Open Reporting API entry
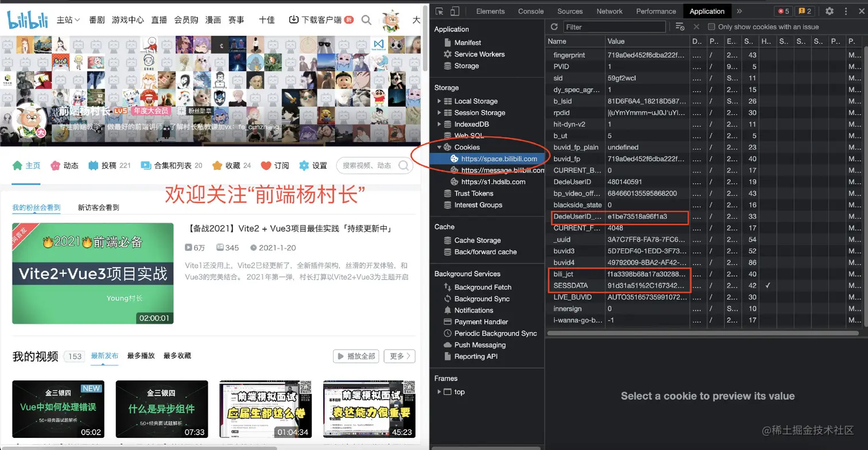Viewport: 868px width, 450px height. click(476, 356)
